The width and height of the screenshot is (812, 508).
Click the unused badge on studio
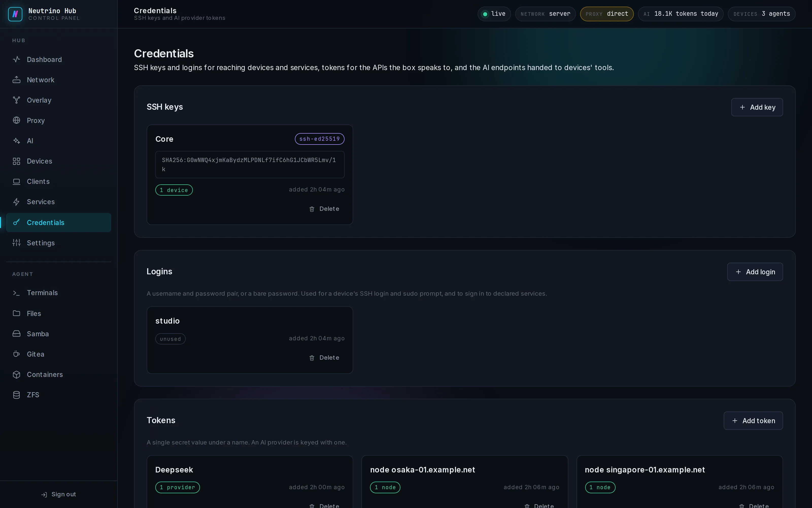point(171,339)
